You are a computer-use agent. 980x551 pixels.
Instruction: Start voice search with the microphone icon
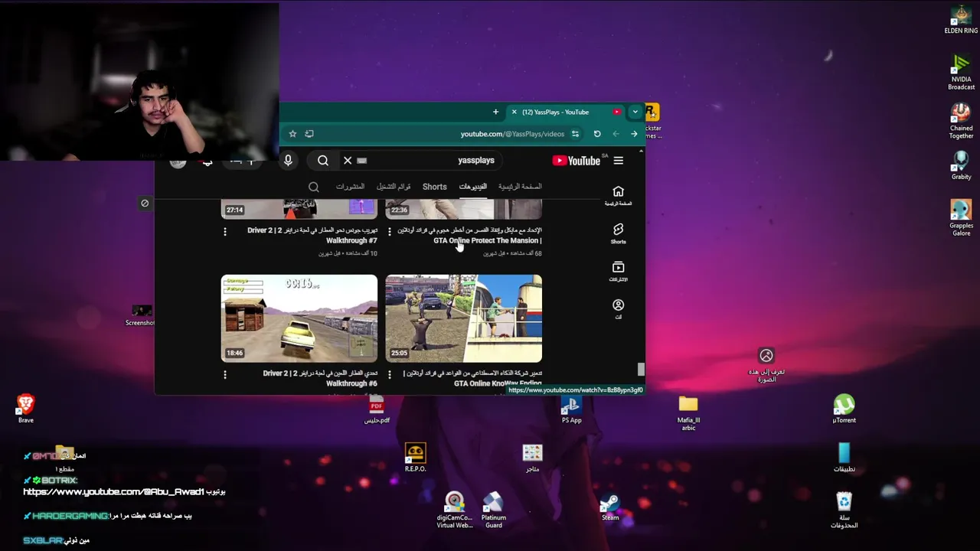(x=288, y=161)
